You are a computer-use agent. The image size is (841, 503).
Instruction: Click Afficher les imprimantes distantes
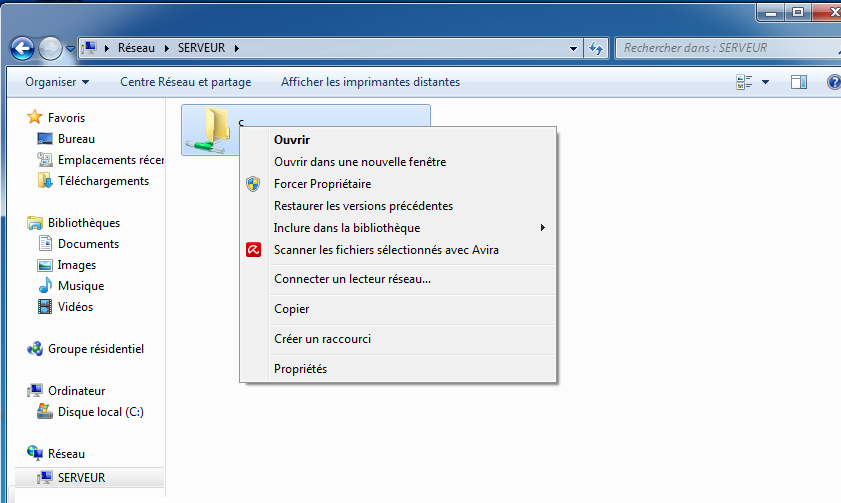pos(370,82)
